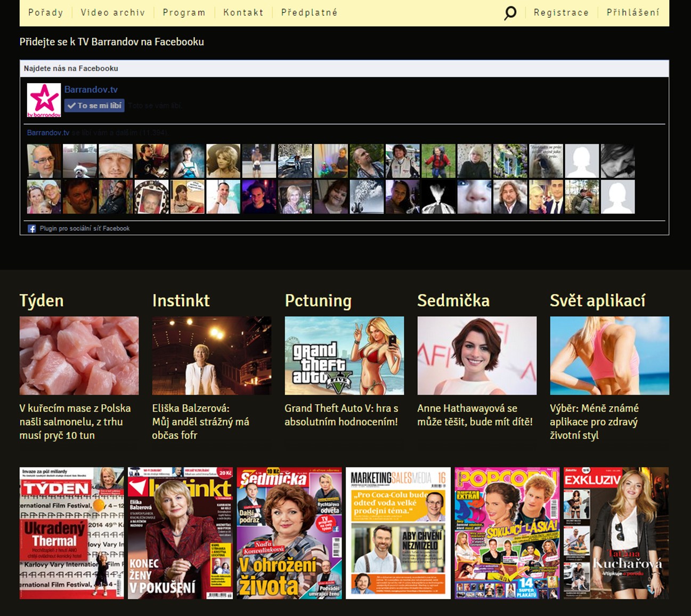Select Kontakt in the navigation bar
The width and height of the screenshot is (691, 616).
243,12
